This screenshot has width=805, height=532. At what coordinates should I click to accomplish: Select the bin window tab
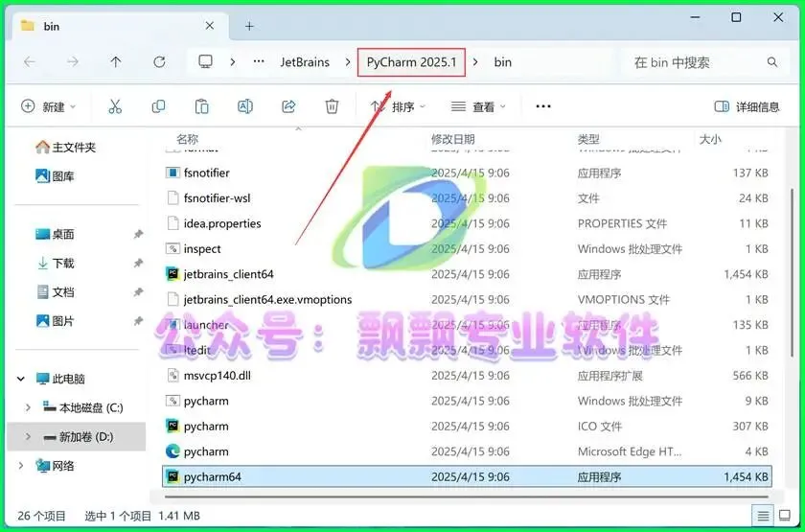point(118,26)
